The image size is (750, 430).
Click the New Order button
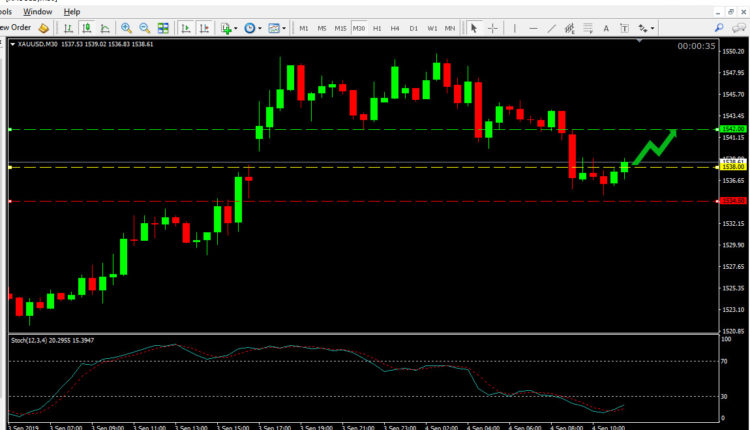point(15,28)
